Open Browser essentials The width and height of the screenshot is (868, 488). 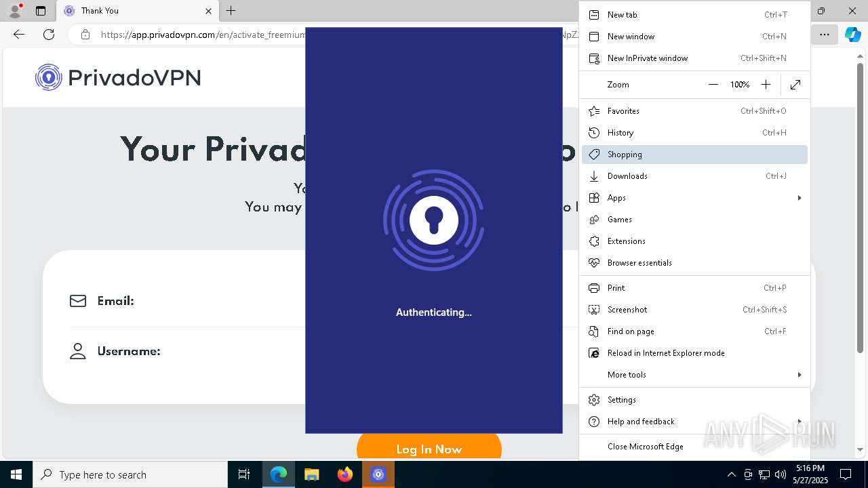pos(694,263)
